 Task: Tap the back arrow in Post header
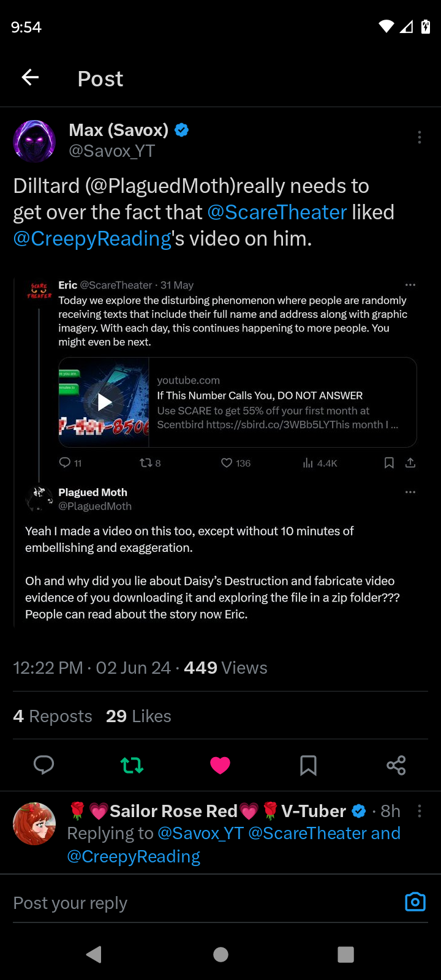pos(30,78)
